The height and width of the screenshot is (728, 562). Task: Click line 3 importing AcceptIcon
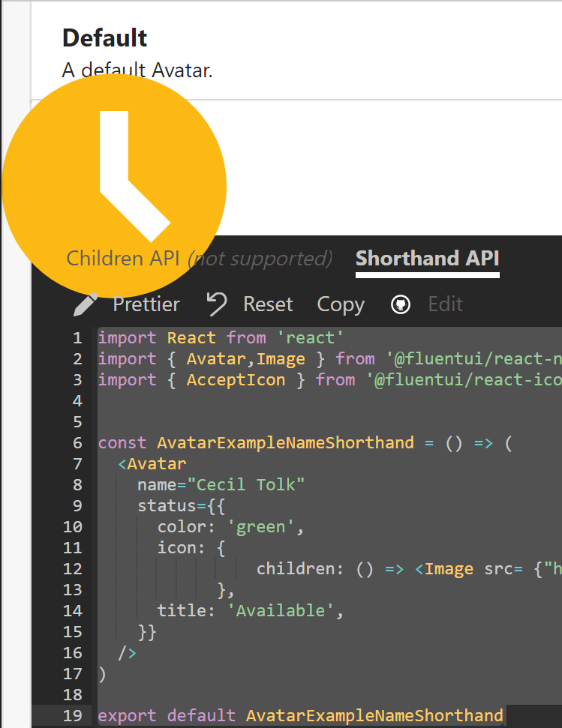[x=329, y=380]
